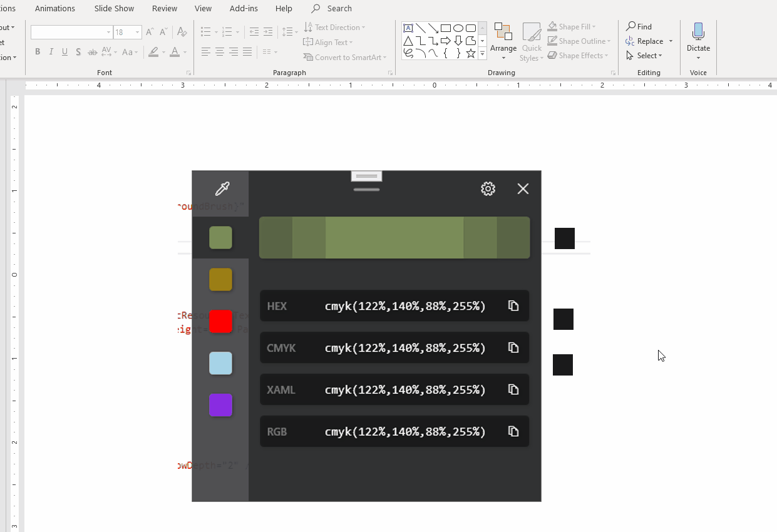Viewport: 777px width, 532px height.
Task: Select the Rectangle shape
Action: [x=446, y=28]
